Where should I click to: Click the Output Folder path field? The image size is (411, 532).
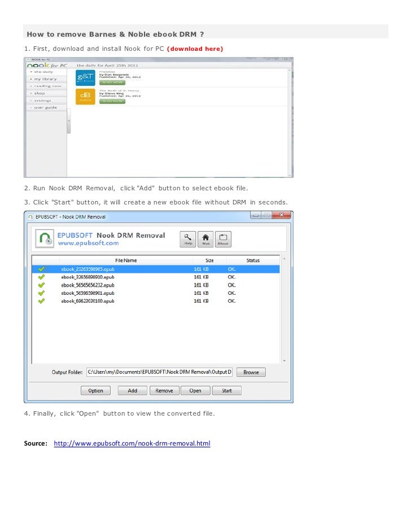(159, 372)
